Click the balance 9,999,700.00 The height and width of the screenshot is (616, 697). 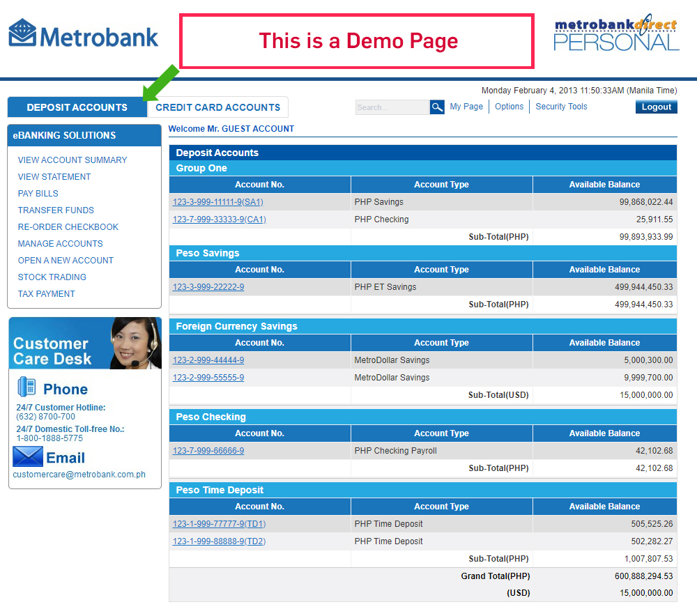(648, 377)
